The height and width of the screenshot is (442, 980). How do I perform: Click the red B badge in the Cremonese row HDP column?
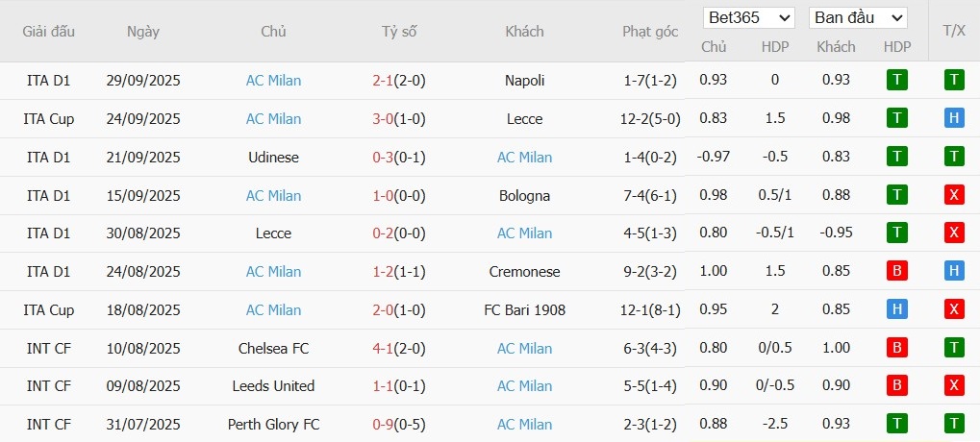click(x=896, y=272)
